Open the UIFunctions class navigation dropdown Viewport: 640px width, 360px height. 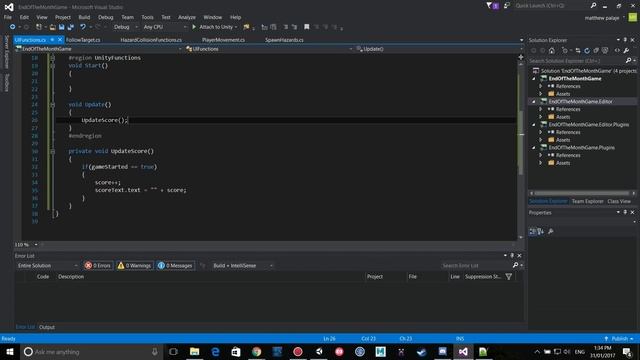point(269,49)
